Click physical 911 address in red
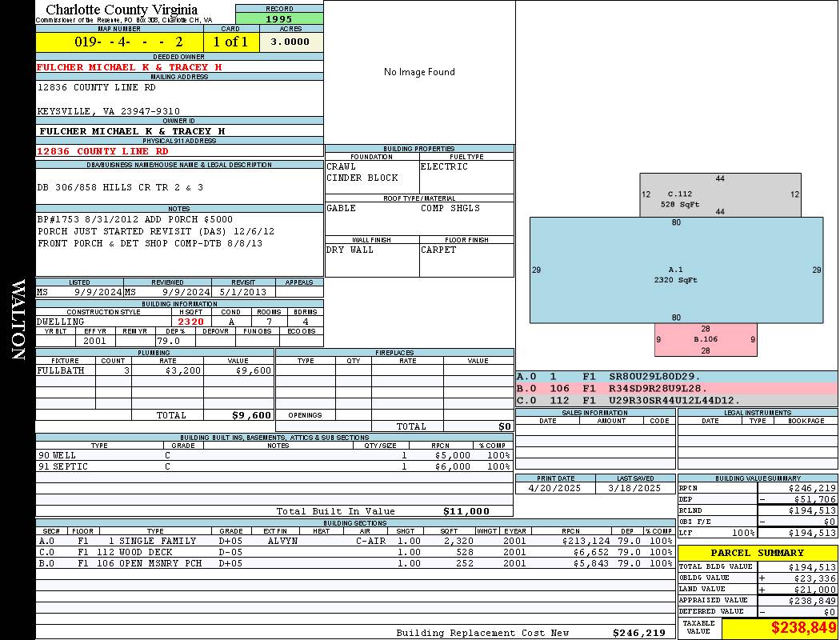This screenshot has height=640, width=840. (x=102, y=151)
